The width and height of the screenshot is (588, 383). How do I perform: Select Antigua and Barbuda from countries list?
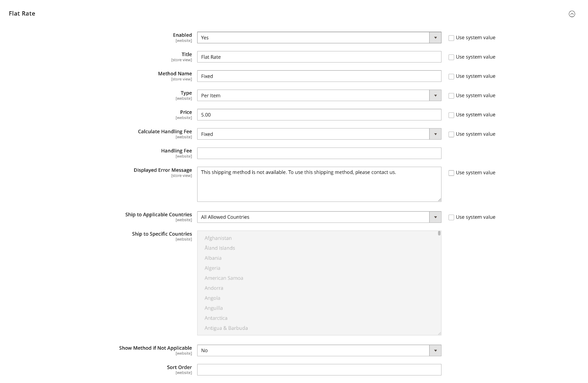coord(226,328)
